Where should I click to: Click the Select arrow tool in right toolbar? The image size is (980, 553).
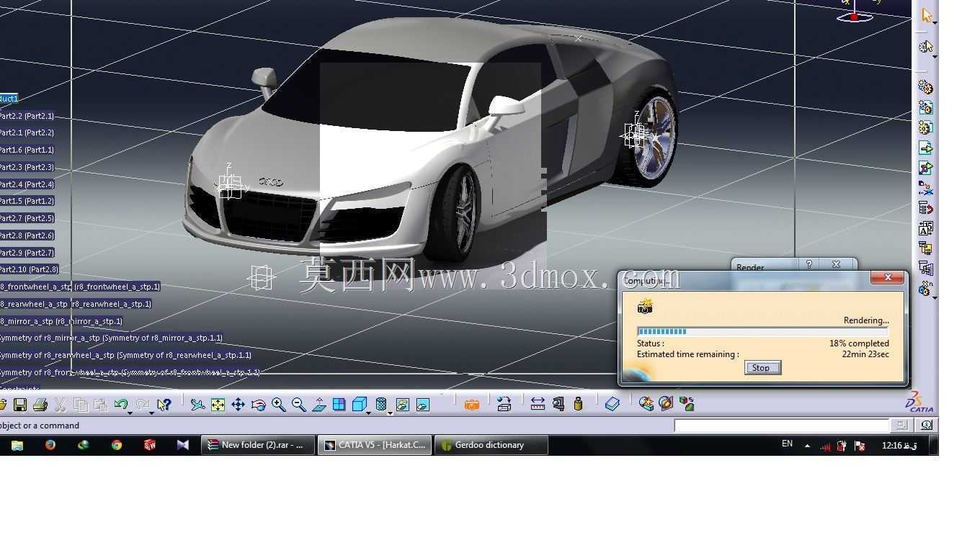point(926,15)
